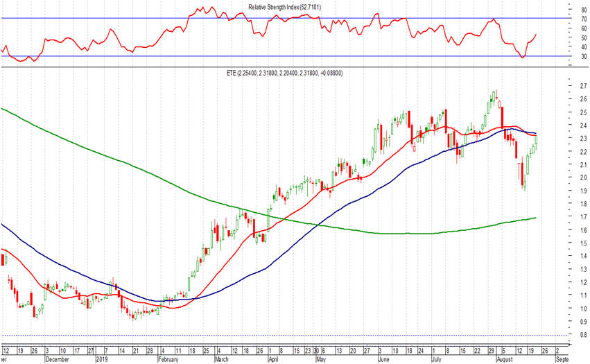
Task: Click date label 13 above May
Action: (339, 351)
